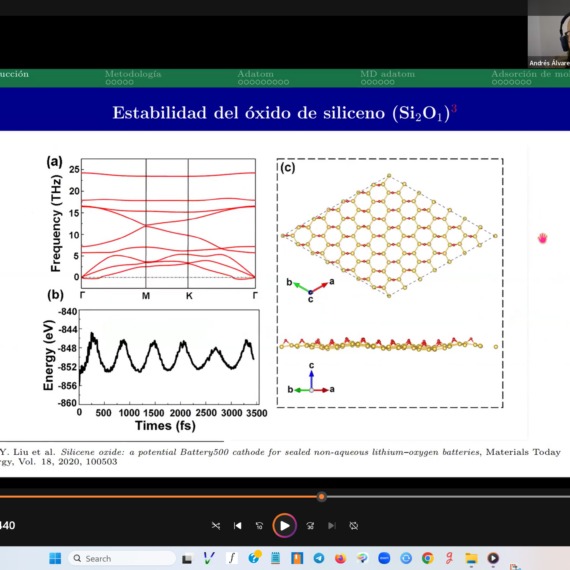
Task: Open Get Help icon on taskbar
Action: [254, 558]
